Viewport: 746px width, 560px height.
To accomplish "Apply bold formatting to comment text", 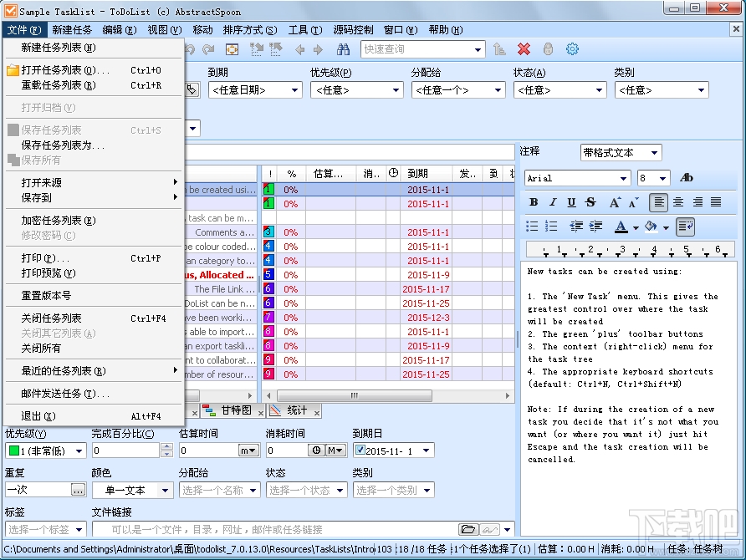I will (534, 202).
